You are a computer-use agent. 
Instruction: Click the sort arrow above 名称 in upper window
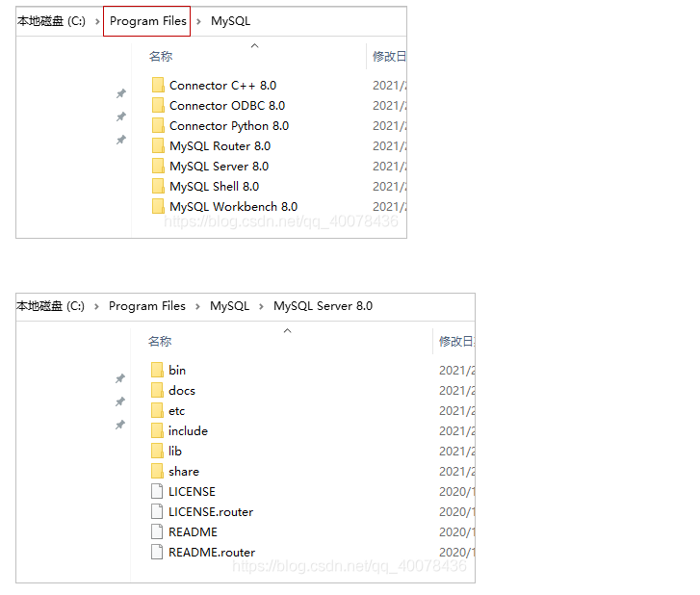254,45
